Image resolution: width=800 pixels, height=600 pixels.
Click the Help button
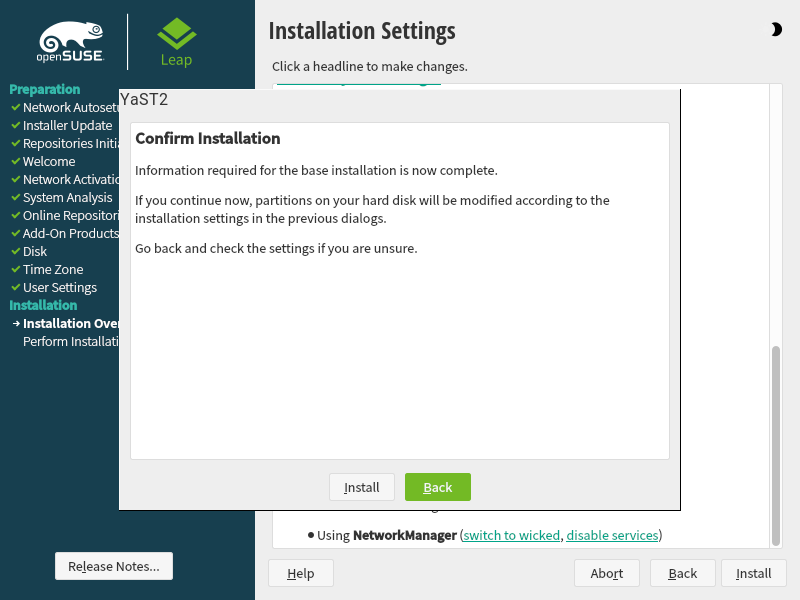pos(301,573)
